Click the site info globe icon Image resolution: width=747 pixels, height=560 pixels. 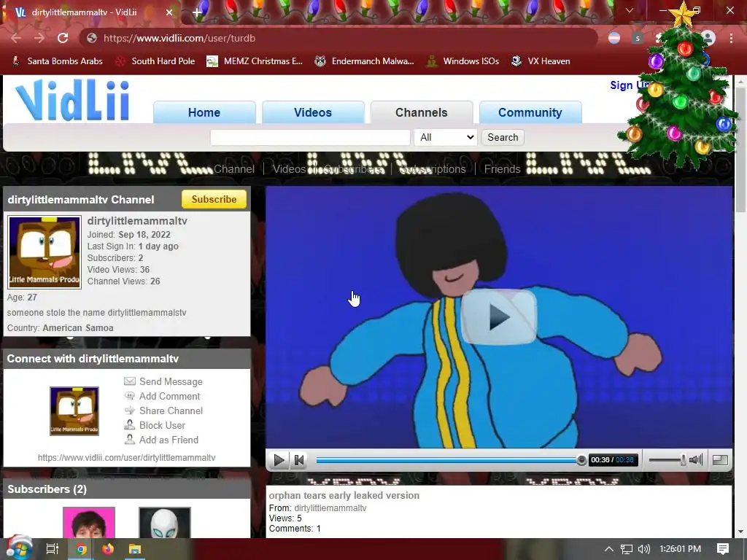92,38
